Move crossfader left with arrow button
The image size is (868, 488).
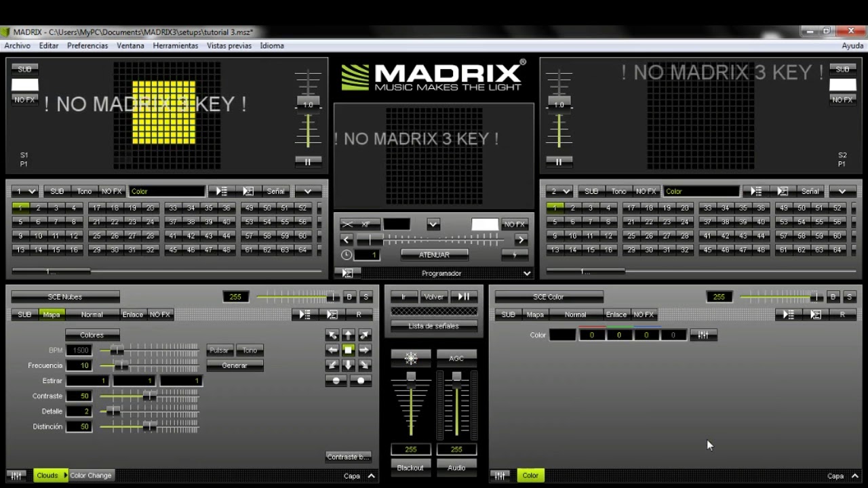pos(347,239)
